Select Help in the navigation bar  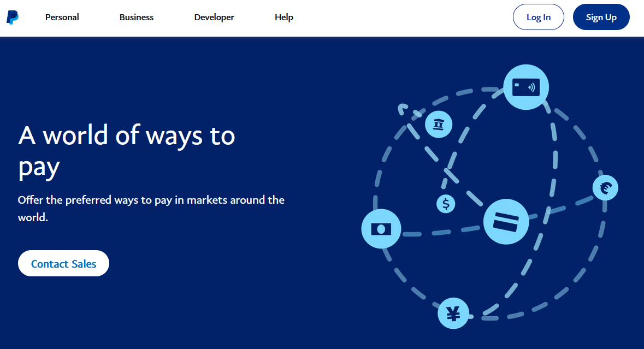284,17
